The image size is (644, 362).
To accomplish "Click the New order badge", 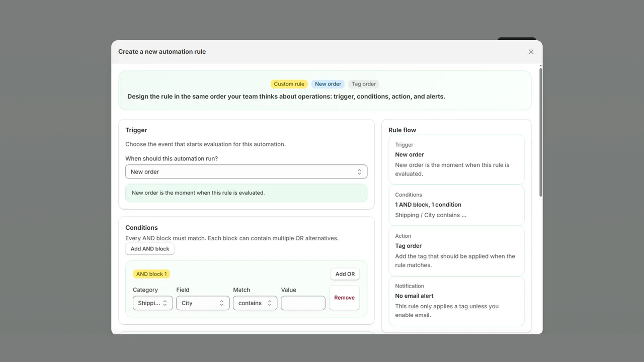I will coord(328,84).
